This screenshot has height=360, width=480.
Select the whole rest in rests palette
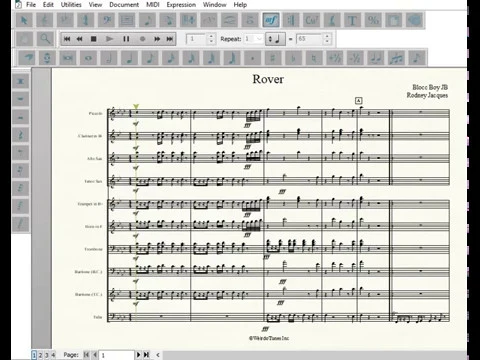point(20,99)
